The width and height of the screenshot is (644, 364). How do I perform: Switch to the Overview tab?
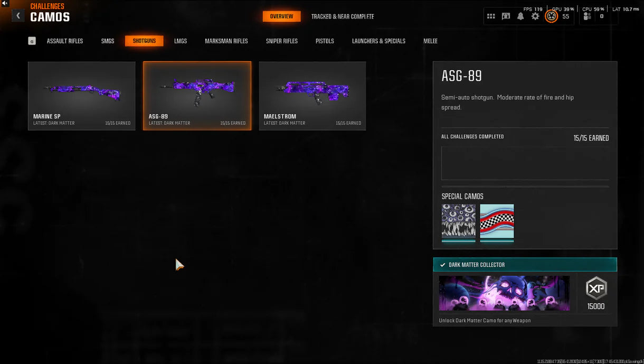pos(281,16)
